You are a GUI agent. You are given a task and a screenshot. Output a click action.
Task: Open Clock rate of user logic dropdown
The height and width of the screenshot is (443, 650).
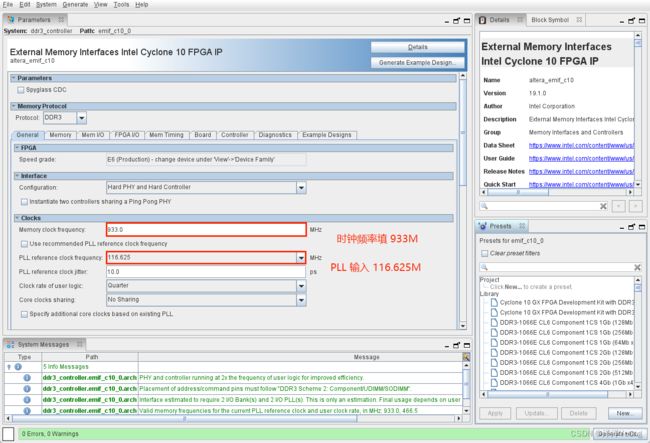(301, 286)
